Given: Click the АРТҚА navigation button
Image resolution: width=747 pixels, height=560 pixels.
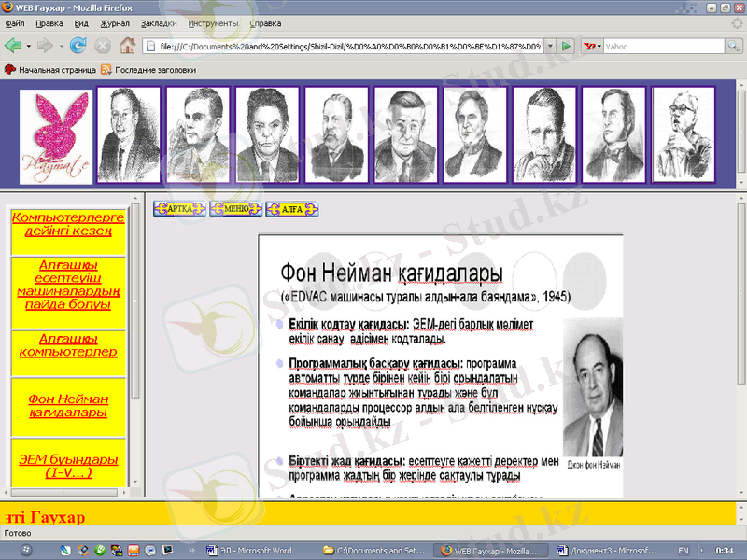Looking at the screenshot, I should [x=179, y=209].
